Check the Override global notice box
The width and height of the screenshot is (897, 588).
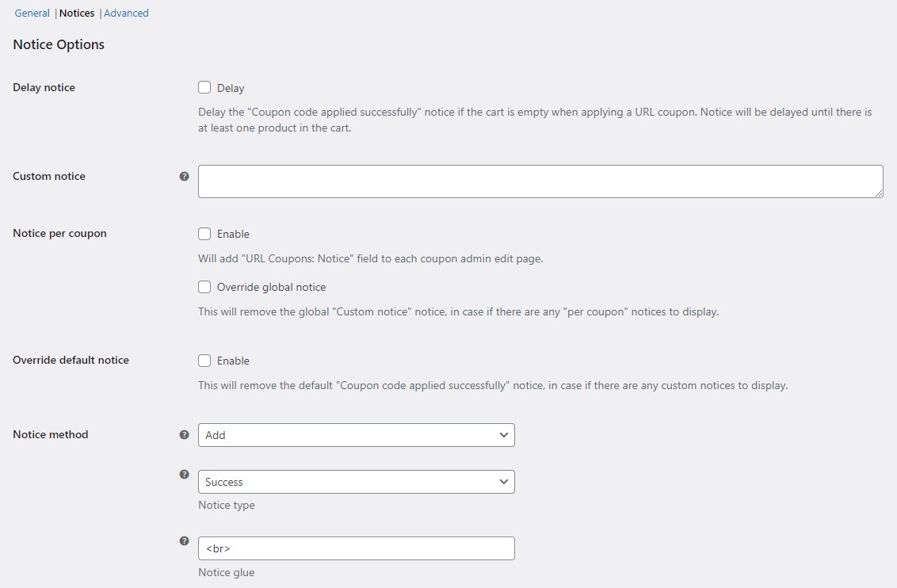tap(204, 286)
